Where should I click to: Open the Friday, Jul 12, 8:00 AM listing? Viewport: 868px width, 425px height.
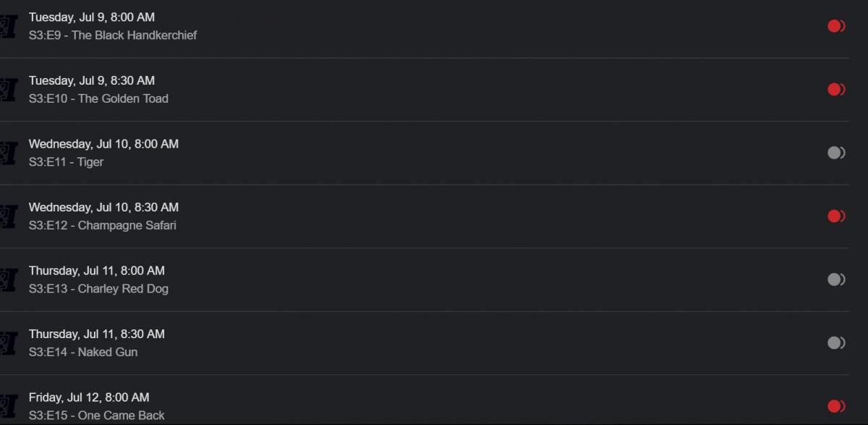[89, 397]
